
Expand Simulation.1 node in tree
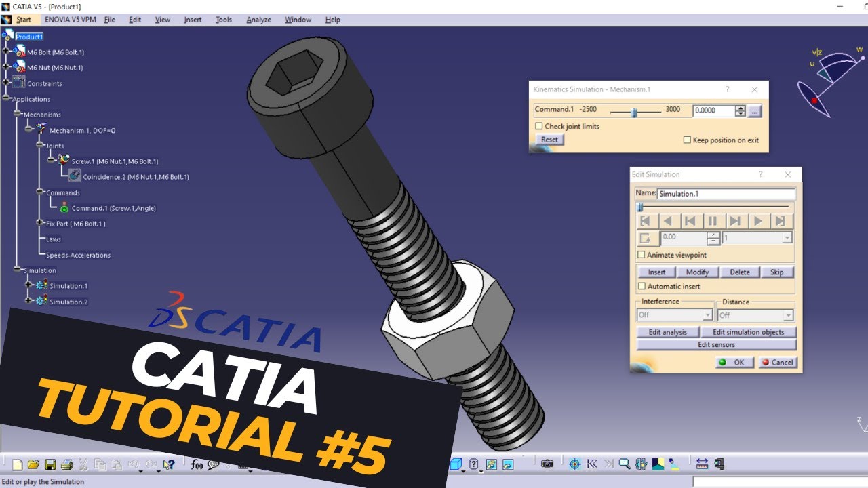tap(29, 285)
